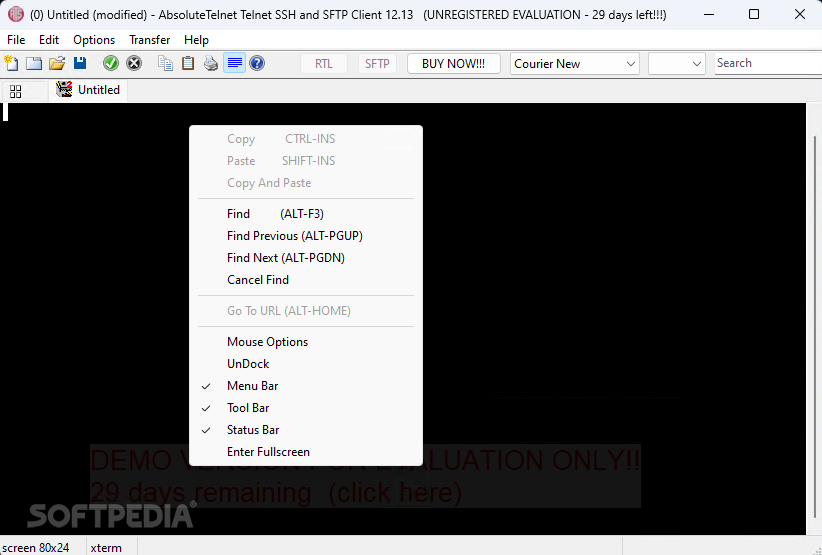Click the tab overview grid icon
The image size is (822, 555).
(16, 92)
